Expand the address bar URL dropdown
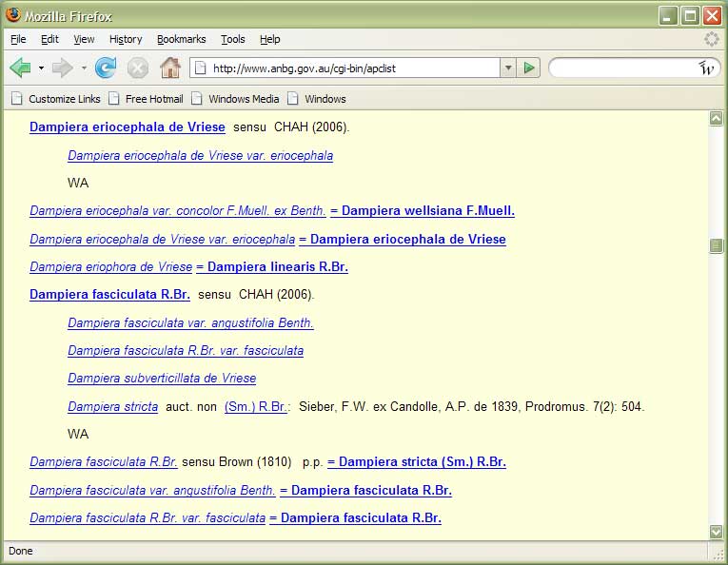 click(x=508, y=68)
